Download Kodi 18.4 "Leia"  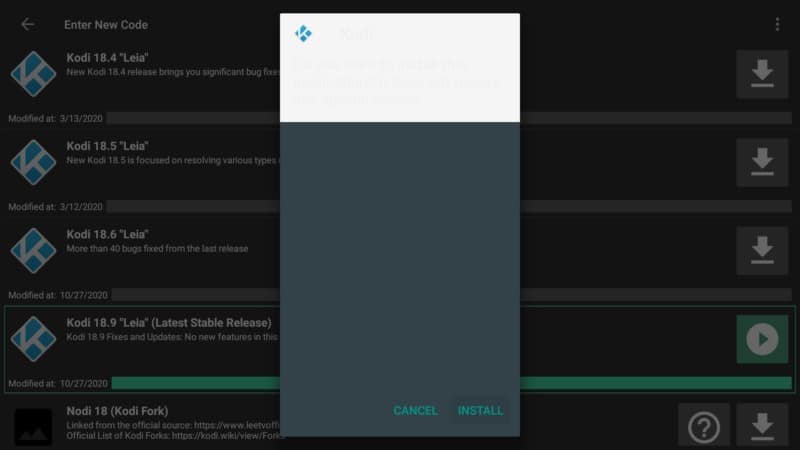(x=762, y=74)
